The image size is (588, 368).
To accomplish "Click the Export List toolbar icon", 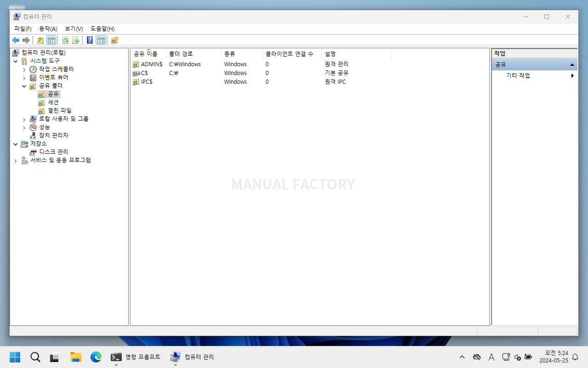I will click(x=75, y=40).
